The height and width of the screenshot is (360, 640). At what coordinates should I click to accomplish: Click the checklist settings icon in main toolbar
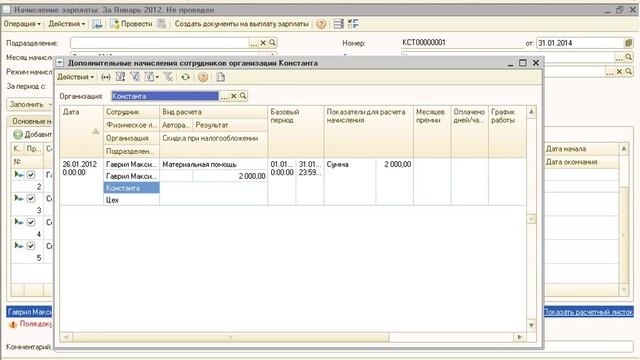(353, 24)
